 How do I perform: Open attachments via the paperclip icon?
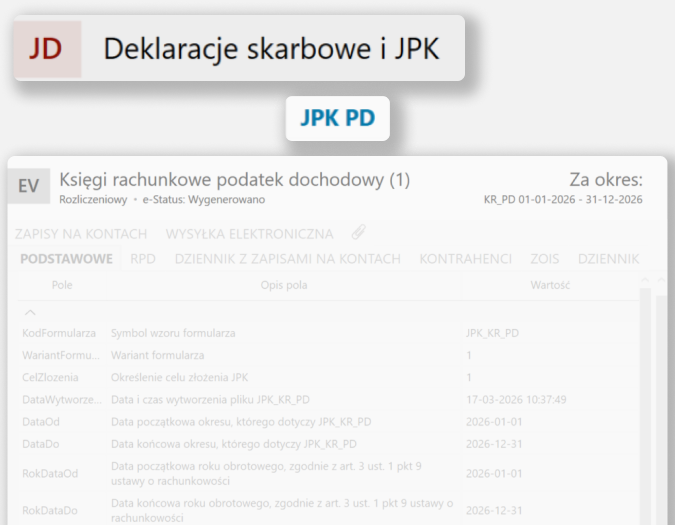[358, 233]
